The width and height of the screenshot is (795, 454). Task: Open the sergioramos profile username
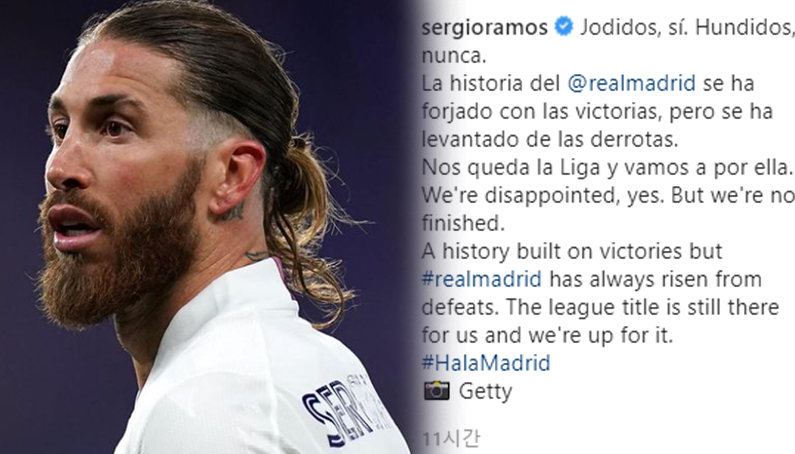click(485, 28)
